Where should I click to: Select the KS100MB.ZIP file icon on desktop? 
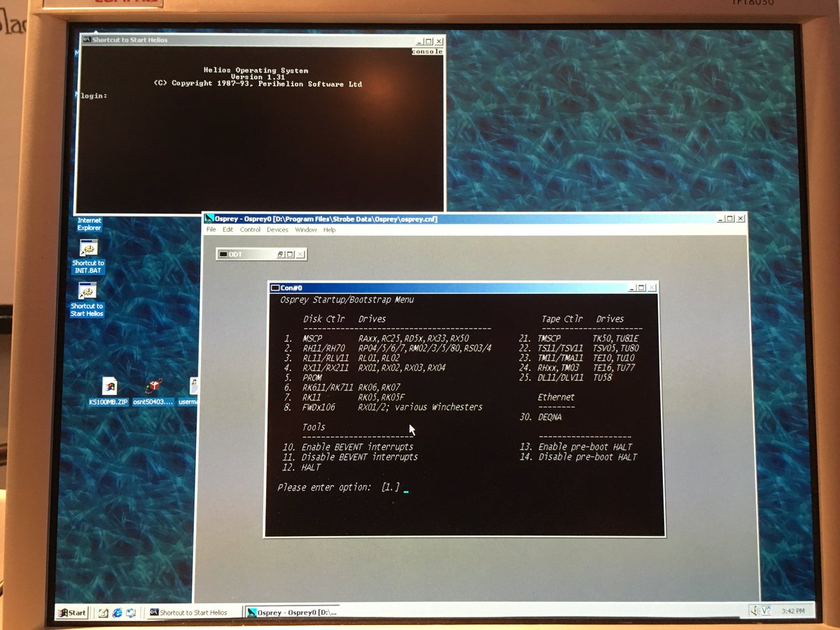pyautogui.click(x=108, y=392)
